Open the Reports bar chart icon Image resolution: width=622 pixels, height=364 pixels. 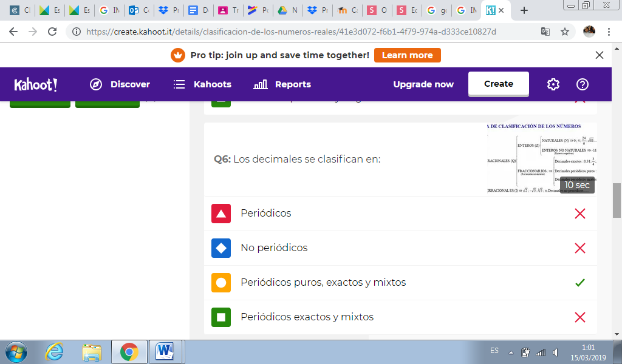click(261, 84)
